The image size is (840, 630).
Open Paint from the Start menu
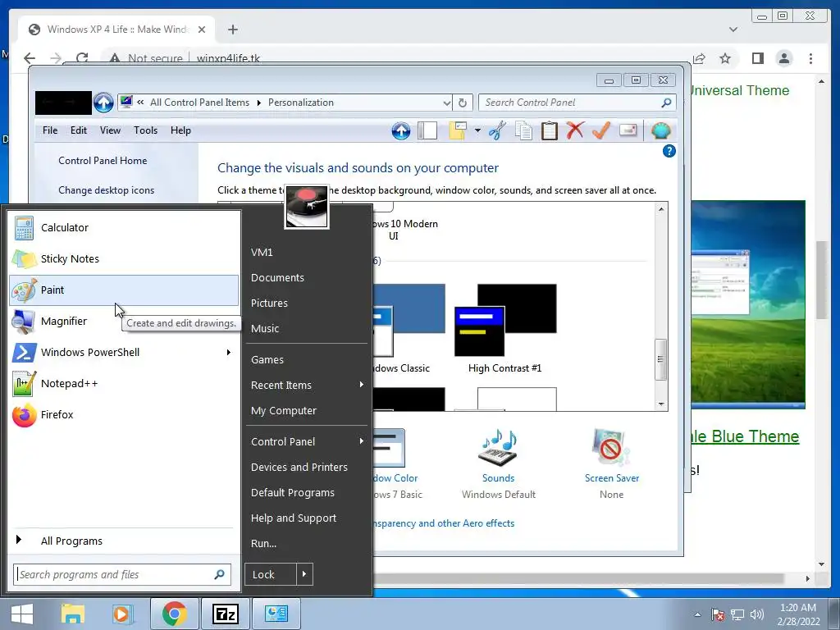click(x=124, y=290)
